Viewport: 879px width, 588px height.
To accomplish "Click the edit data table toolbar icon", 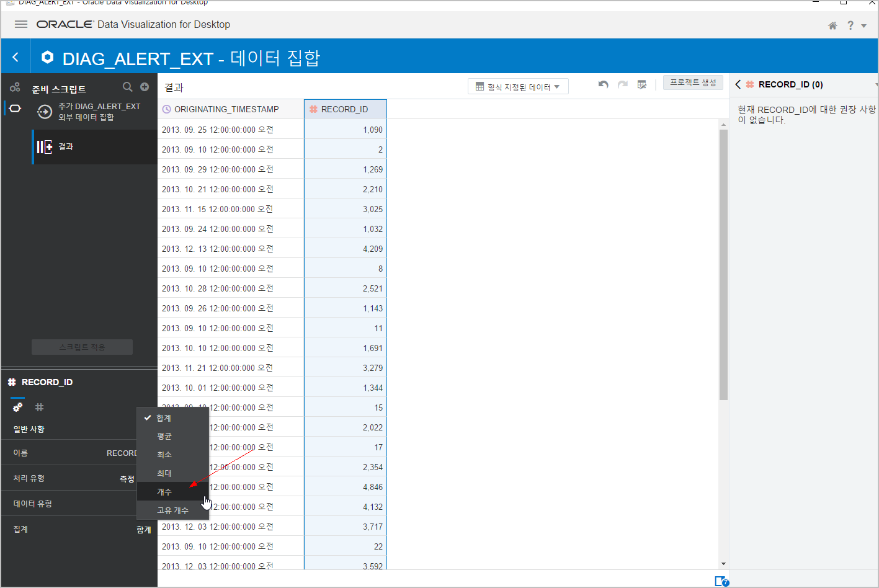I will pyautogui.click(x=642, y=84).
